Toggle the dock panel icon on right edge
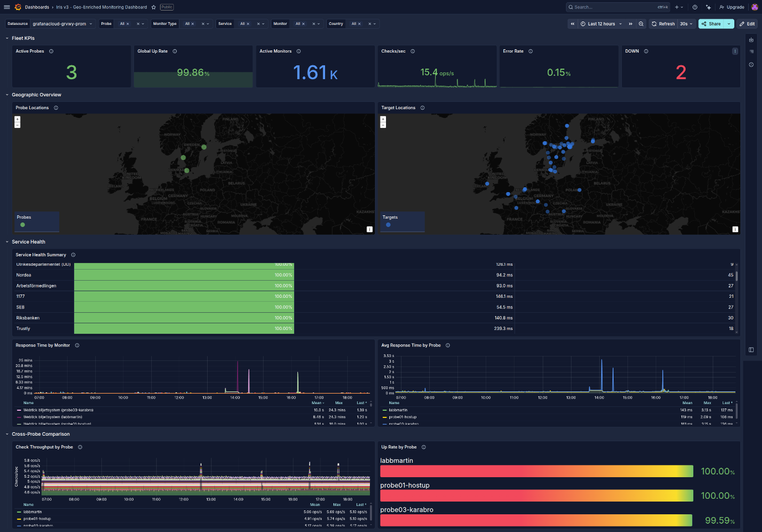Screen dimensions: 762x532 tap(751, 349)
